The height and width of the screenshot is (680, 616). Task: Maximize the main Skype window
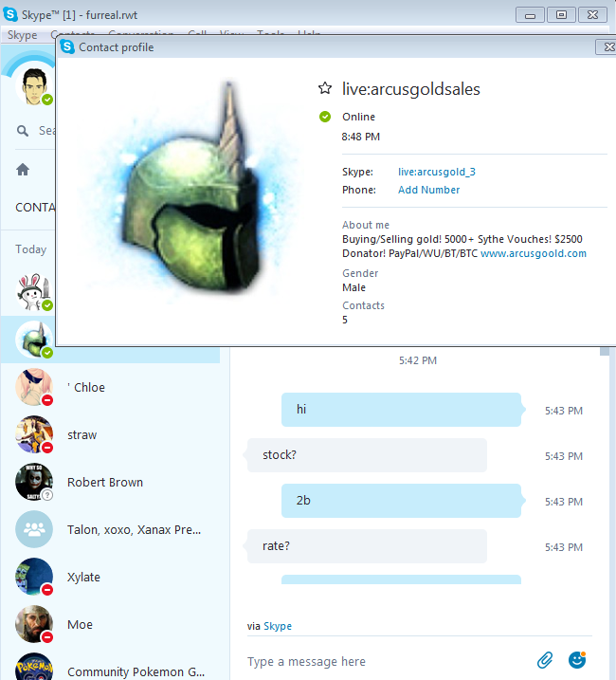pos(561,15)
